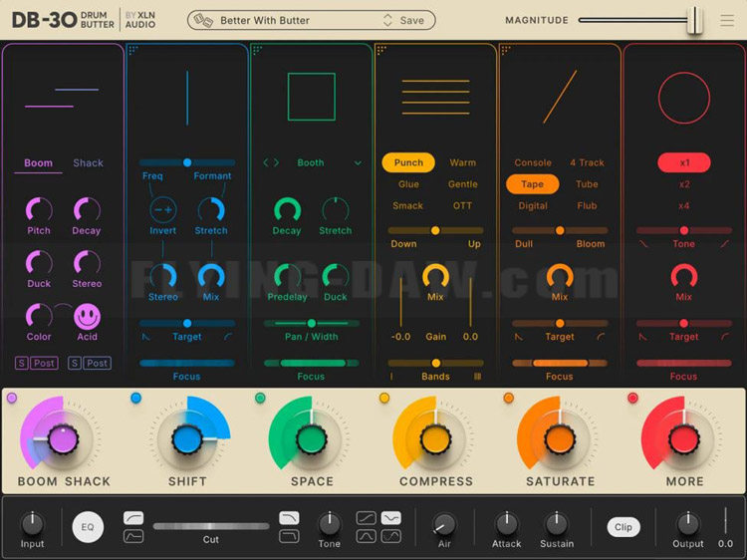Click the Output knob
The image size is (747, 560).
688,524
